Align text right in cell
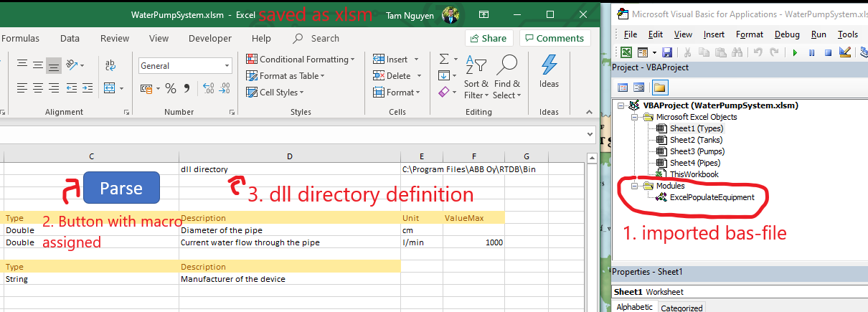Image resolution: width=868 pixels, height=312 pixels. (x=54, y=88)
